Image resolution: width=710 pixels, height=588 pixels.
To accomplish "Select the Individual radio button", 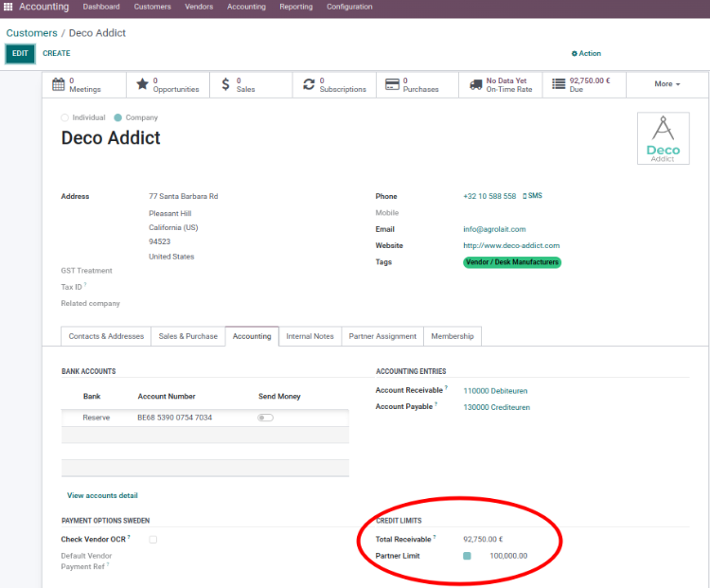I will tap(64, 117).
